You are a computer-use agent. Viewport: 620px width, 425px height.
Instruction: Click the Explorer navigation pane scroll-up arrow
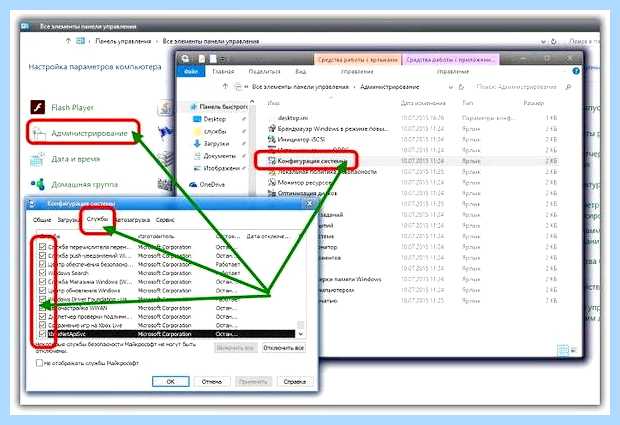click(x=252, y=103)
